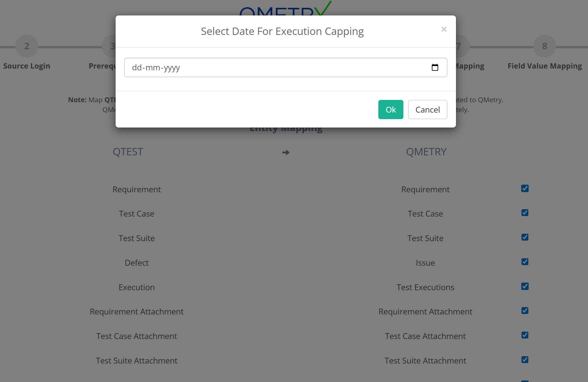This screenshot has width=588, height=382.
Task: Open the calendar picker icon in date field
Action: (435, 67)
